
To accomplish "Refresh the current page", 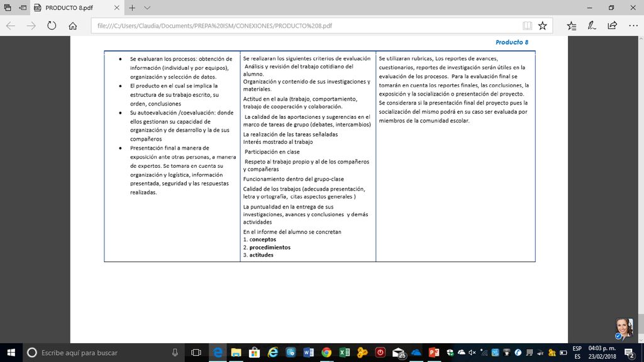I will [x=52, y=25].
